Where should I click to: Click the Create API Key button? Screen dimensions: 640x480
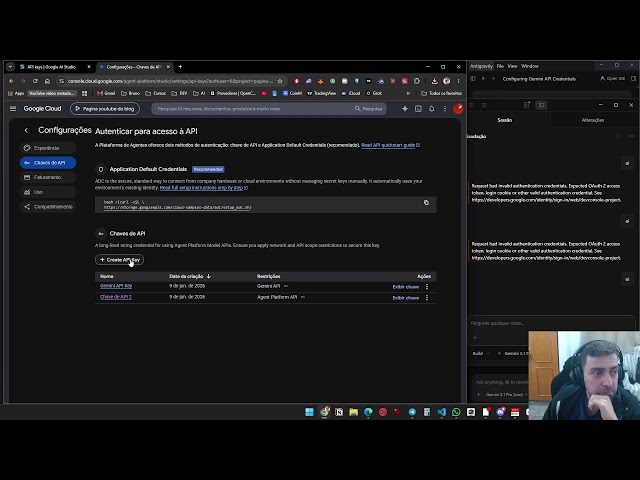119,260
